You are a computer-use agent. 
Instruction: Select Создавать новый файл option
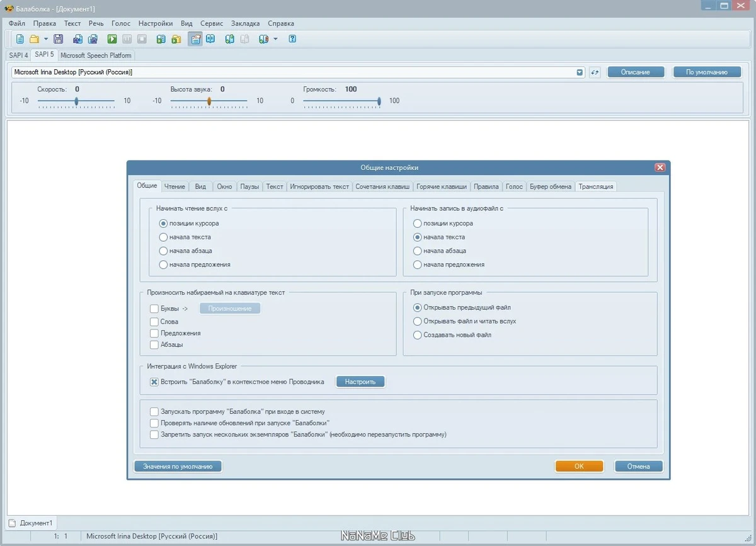452,335
